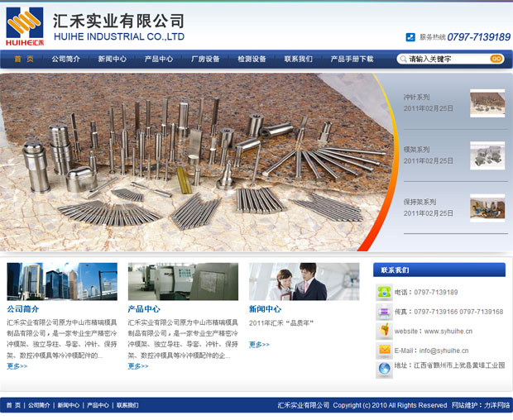Click 更多>> under the 新闻中心 section
The height and width of the screenshot is (420, 513).
pyautogui.click(x=259, y=345)
